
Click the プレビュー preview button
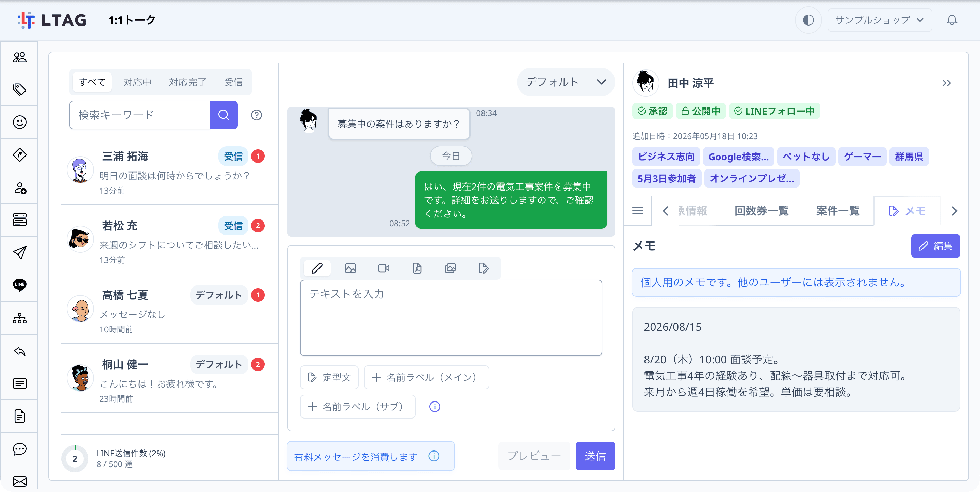pyautogui.click(x=534, y=456)
